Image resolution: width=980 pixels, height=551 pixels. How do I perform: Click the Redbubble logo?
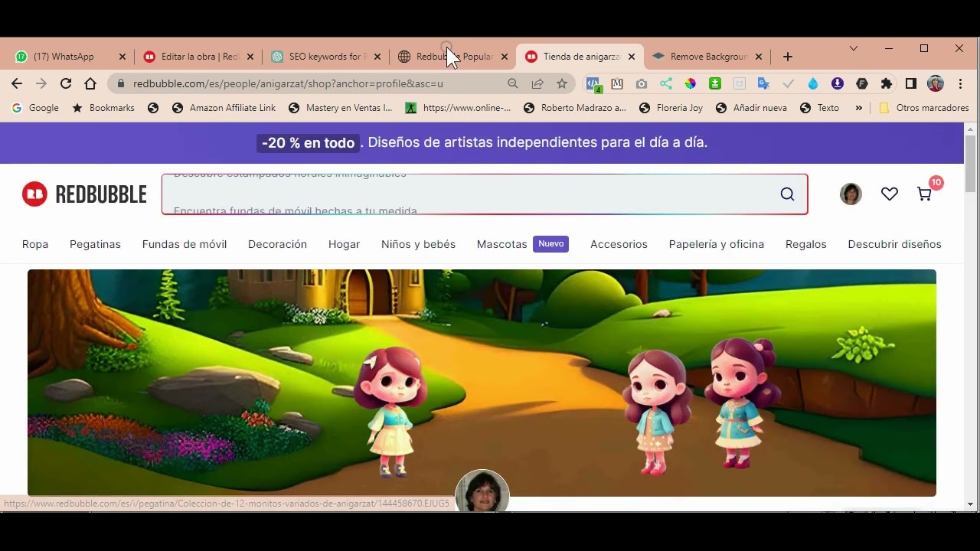[84, 194]
